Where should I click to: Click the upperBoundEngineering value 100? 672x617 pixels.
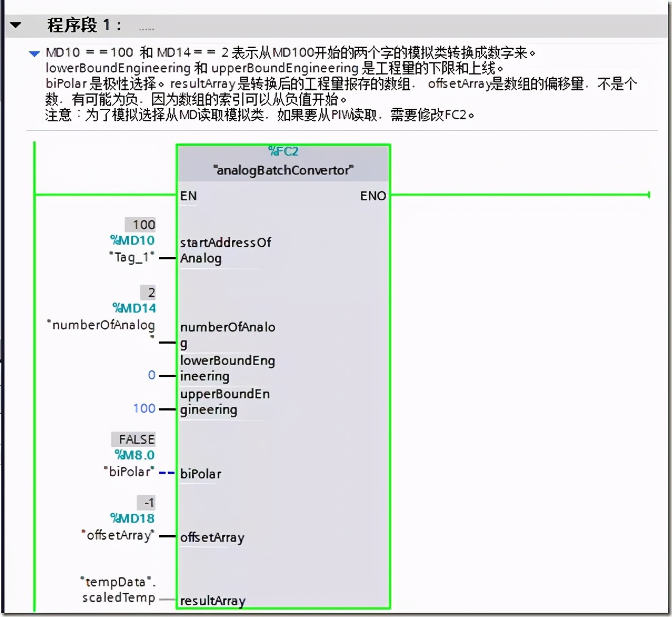144,409
